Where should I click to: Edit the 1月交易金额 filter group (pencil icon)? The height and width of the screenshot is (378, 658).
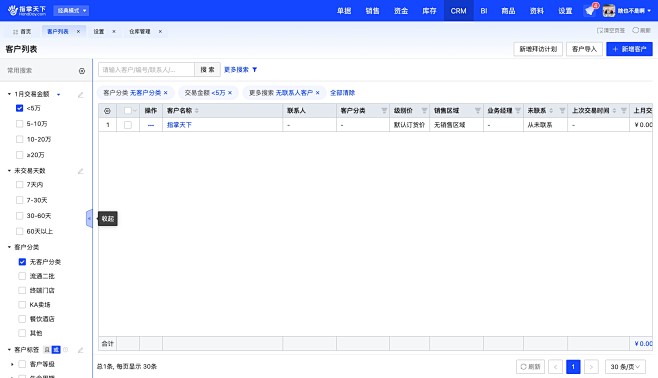[81, 95]
